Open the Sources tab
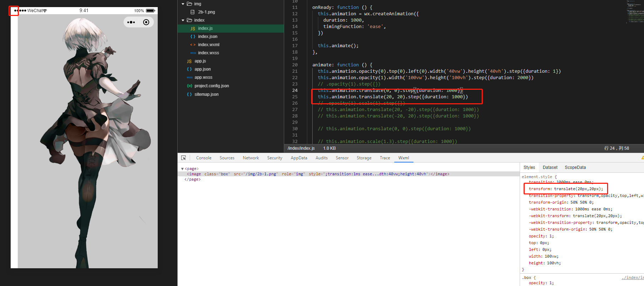Viewport: 644px width, 286px height. 227,158
